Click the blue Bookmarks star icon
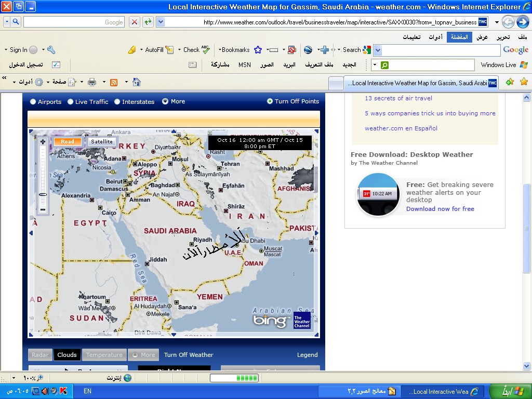 coord(258,50)
